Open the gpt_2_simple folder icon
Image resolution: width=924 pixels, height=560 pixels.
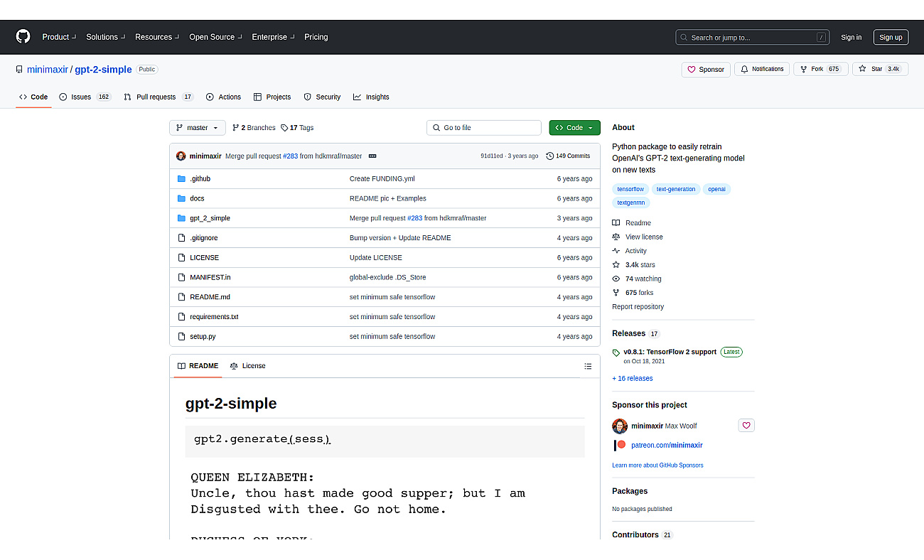181,218
